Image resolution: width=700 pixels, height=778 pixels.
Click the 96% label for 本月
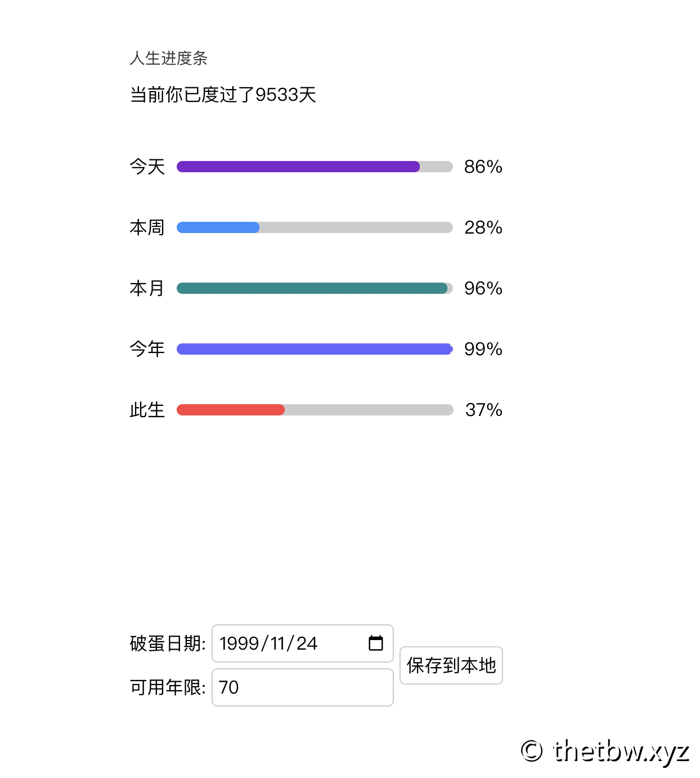point(483,288)
